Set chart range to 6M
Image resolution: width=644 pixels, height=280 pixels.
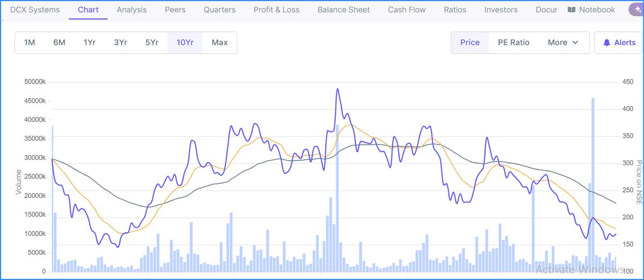pyautogui.click(x=59, y=42)
